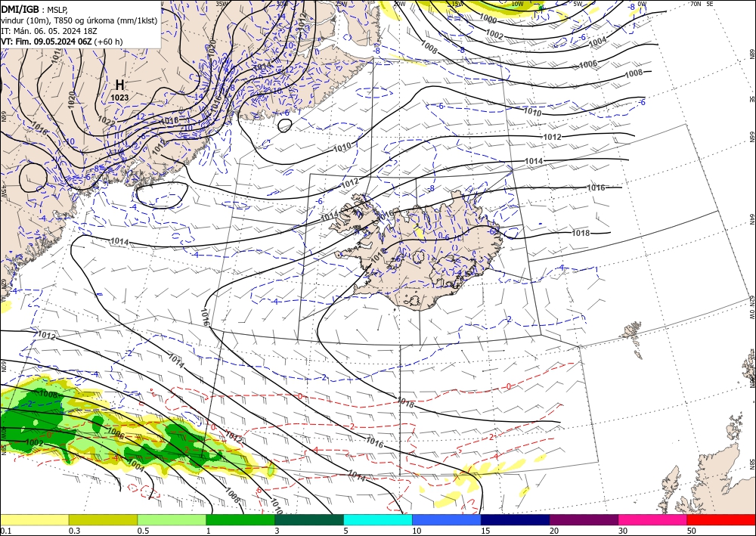Select the pink 30 mm legend swatch
Image resolution: width=756 pixels, height=536 pixels.
pos(652,519)
